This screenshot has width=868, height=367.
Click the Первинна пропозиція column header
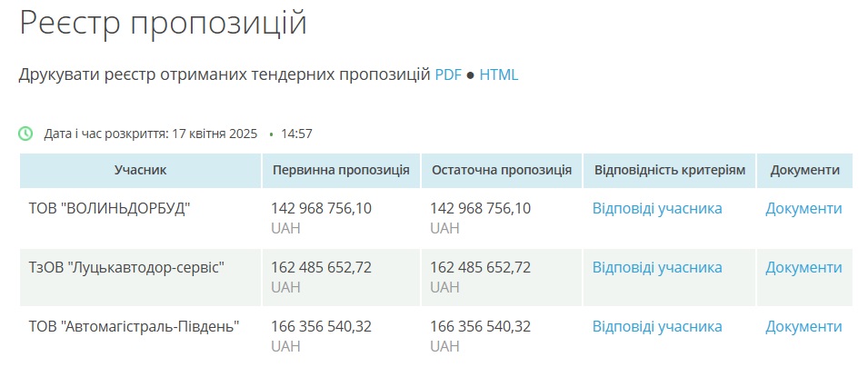tap(341, 171)
